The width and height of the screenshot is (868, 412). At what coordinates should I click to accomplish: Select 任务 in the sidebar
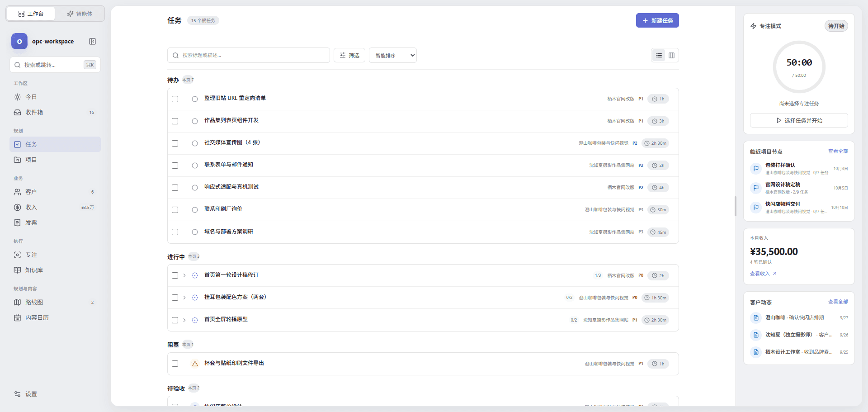[x=55, y=145]
